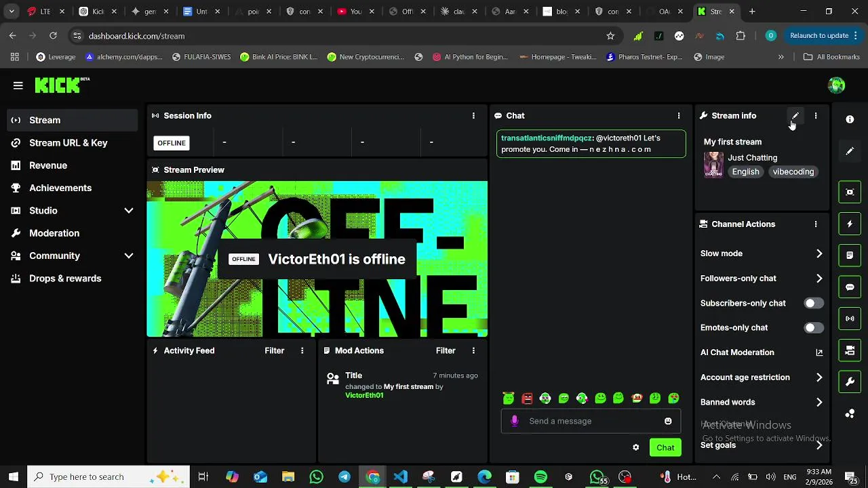Open Session Info three-dot menu
The width and height of the screenshot is (868, 488).
(473, 116)
